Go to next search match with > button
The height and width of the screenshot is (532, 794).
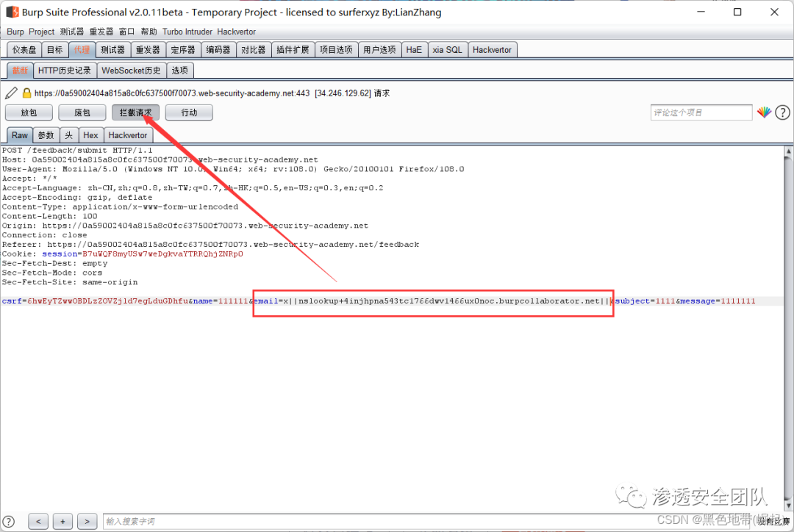pos(87,522)
